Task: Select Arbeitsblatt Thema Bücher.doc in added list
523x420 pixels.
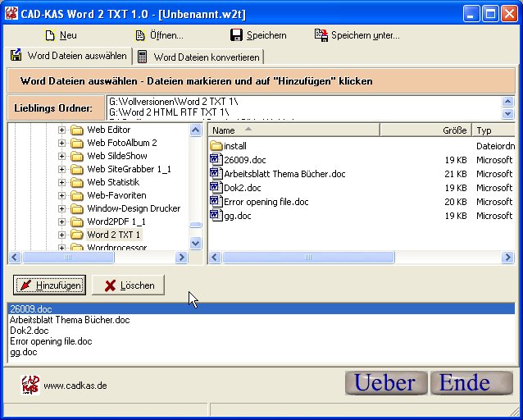Action: click(70, 320)
